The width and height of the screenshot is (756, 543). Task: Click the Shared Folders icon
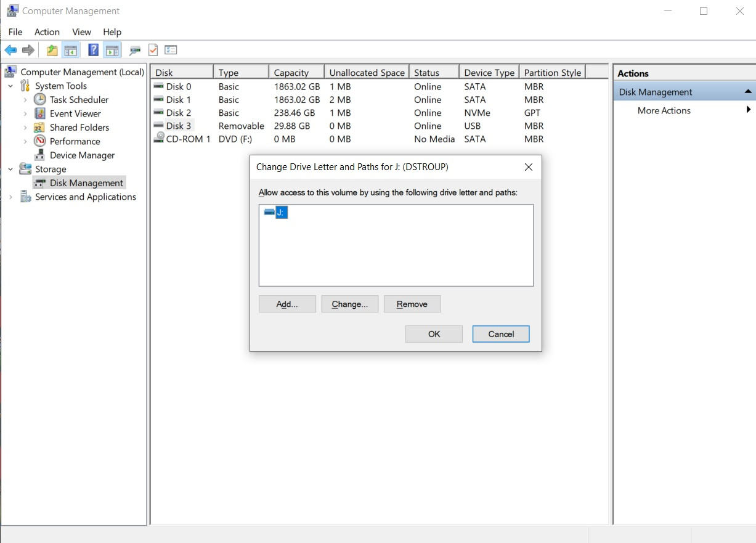tap(40, 128)
